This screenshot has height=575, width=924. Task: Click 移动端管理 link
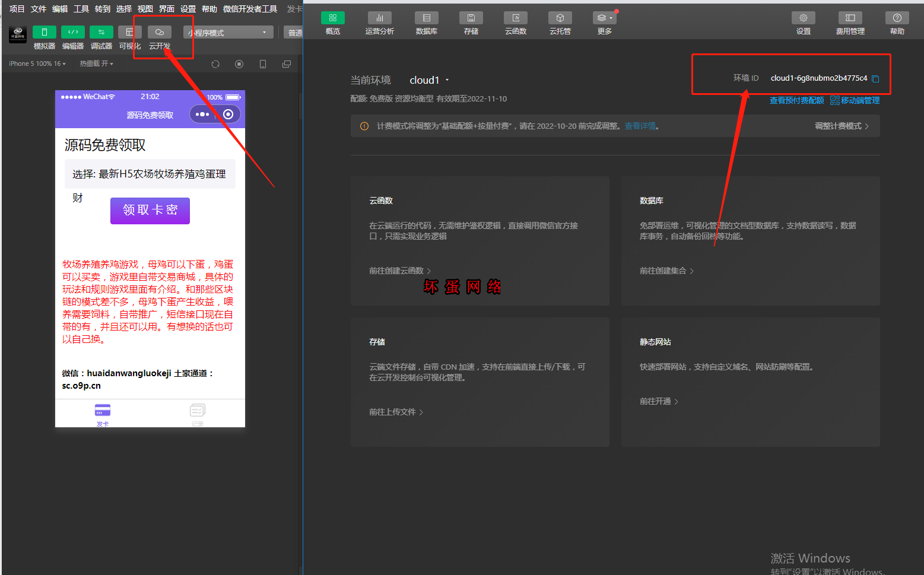coord(855,100)
